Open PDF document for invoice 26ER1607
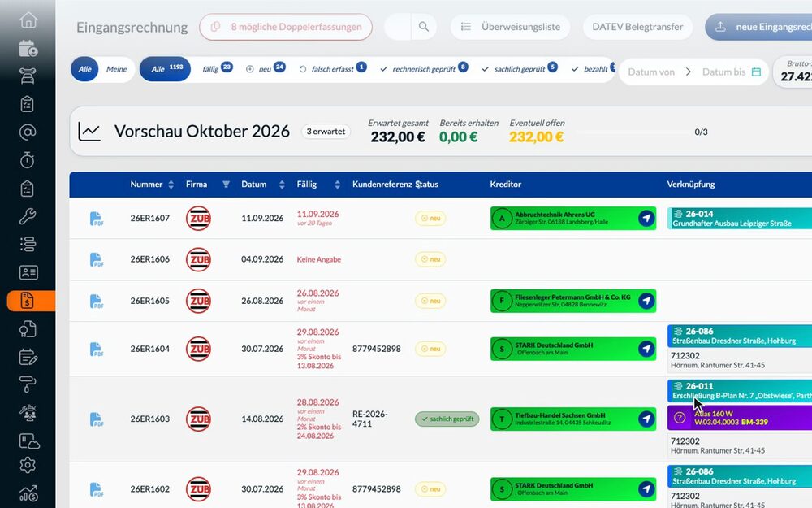Image resolution: width=812 pixels, height=508 pixels. (97, 218)
